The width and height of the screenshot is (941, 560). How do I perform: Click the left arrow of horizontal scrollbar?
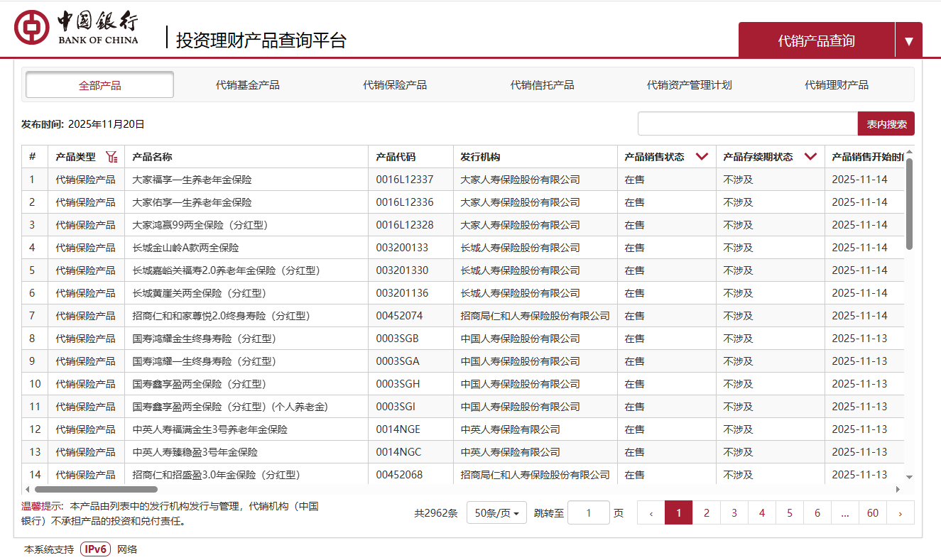(x=27, y=489)
